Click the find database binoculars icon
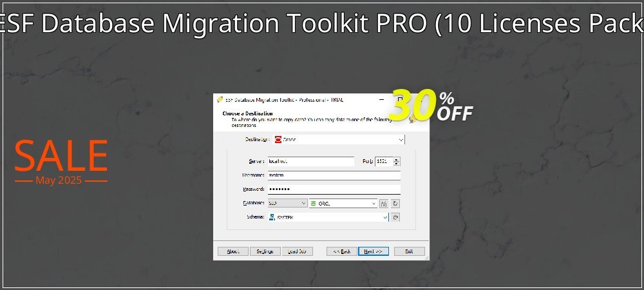The height and width of the screenshot is (290, 644). click(384, 204)
